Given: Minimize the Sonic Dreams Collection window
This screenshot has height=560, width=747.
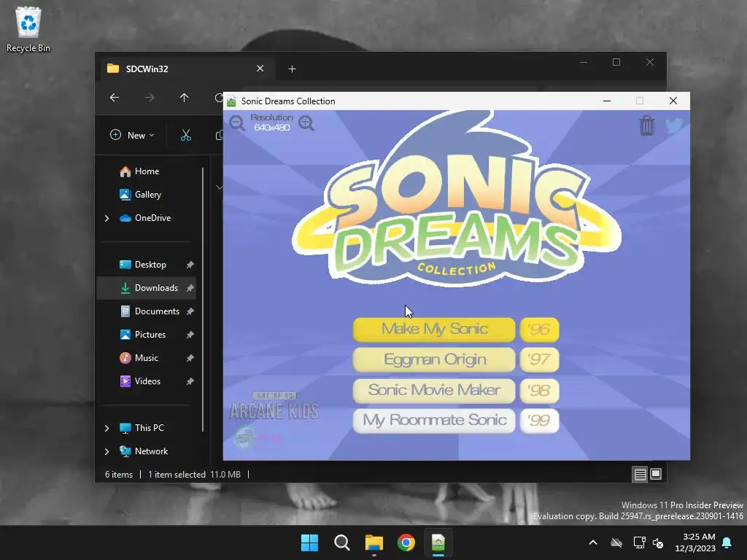Looking at the screenshot, I should click(x=607, y=101).
